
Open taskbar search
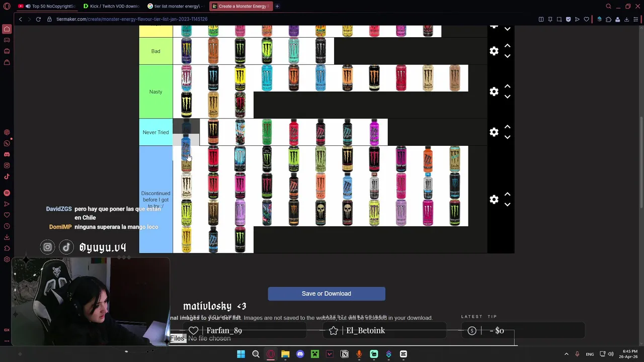pyautogui.click(x=256, y=354)
